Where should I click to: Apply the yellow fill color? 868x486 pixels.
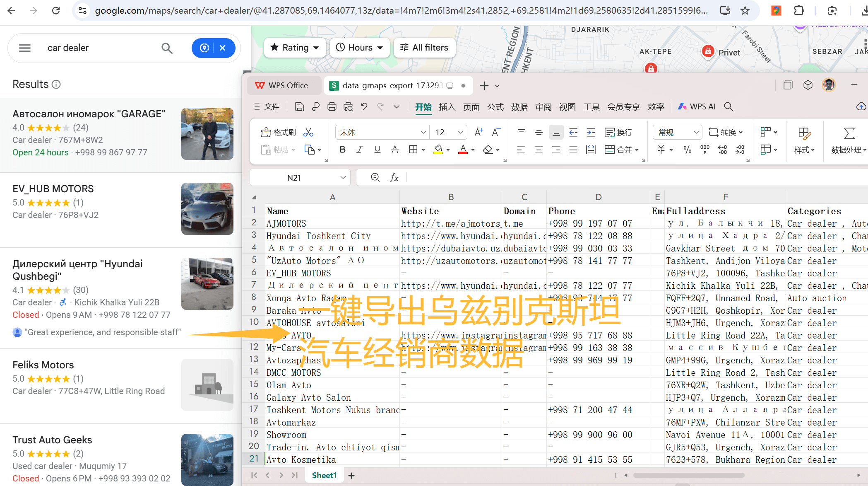[438, 150]
